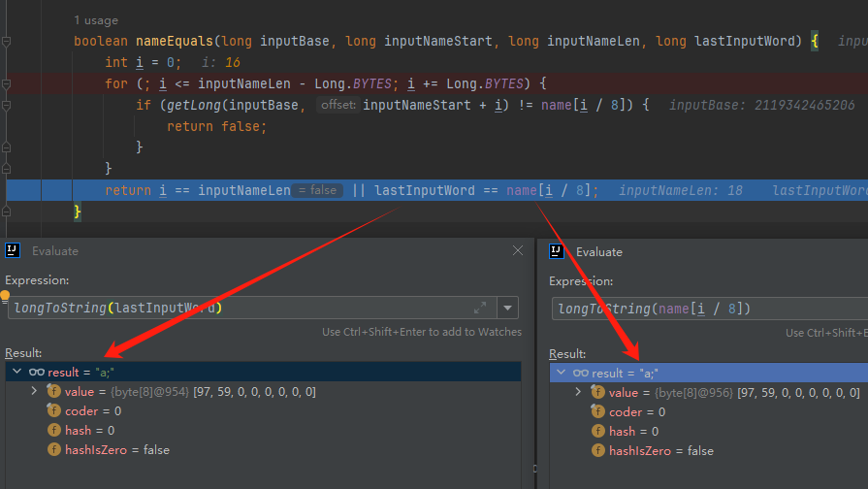
Task: Close the left Evaluate dialog
Action: [x=518, y=251]
